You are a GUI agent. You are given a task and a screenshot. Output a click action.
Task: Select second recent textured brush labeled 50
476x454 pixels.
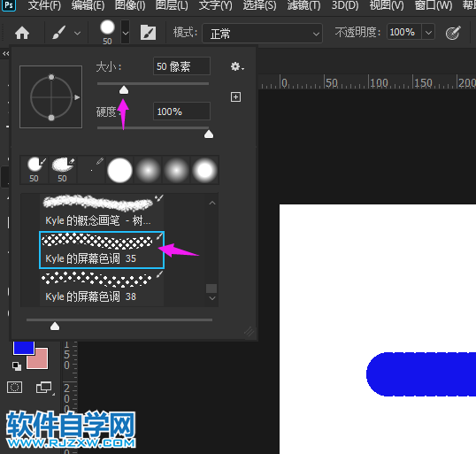click(x=63, y=169)
